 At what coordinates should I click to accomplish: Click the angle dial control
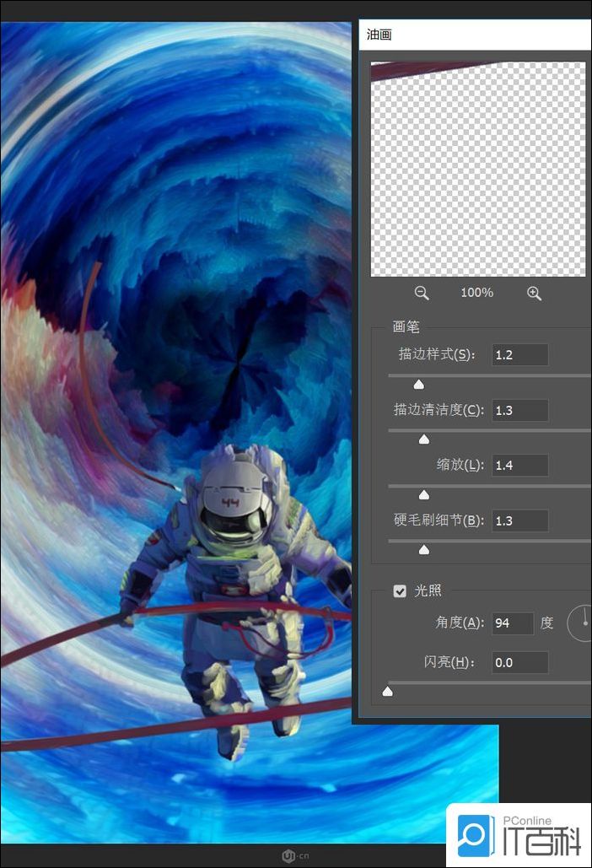(580, 623)
